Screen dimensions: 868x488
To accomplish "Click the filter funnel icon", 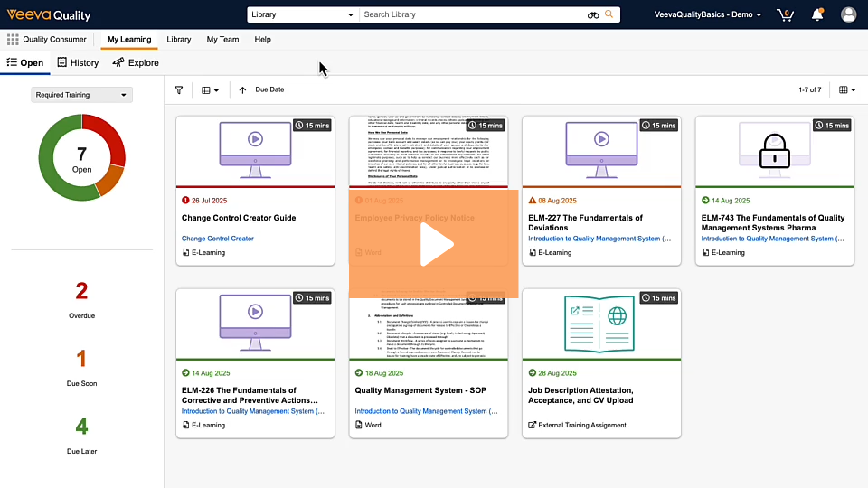I will click(x=179, y=89).
